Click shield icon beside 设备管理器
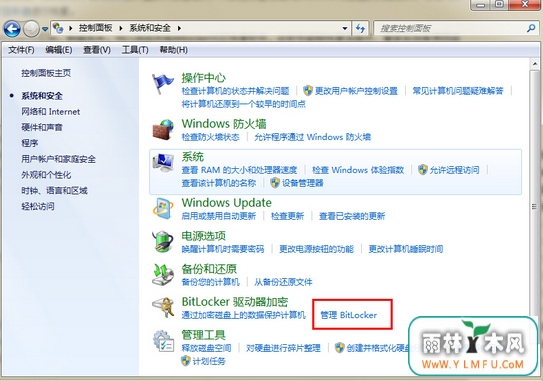 coord(275,183)
